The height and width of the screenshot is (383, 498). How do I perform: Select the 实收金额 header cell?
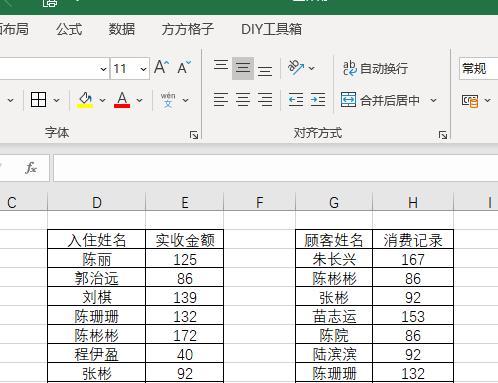tap(185, 239)
